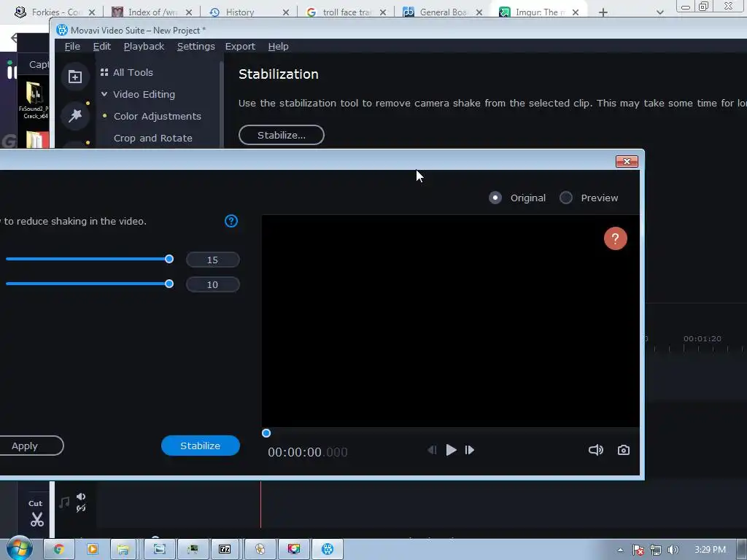
Task: Open the browser tab search dropdown arrow
Action: (x=659, y=12)
